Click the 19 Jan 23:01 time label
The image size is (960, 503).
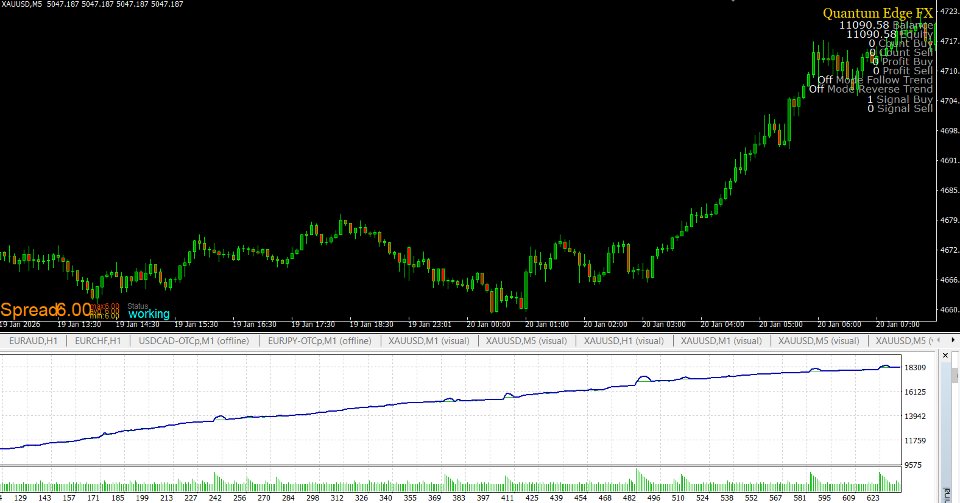(430, 324)
